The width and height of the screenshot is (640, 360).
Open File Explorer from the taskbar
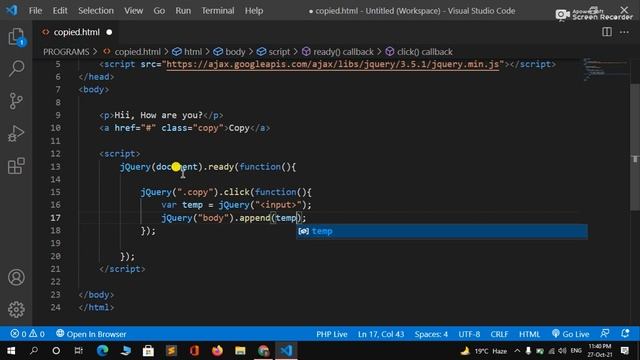tap(240, 351)
